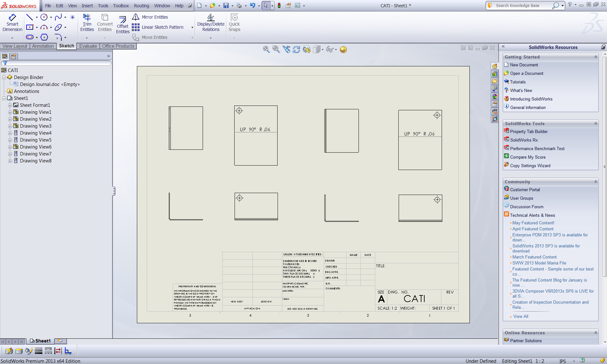The image size is (607, 364).
Task: Click the Line Style icon
Action: (x=48, y=351)
